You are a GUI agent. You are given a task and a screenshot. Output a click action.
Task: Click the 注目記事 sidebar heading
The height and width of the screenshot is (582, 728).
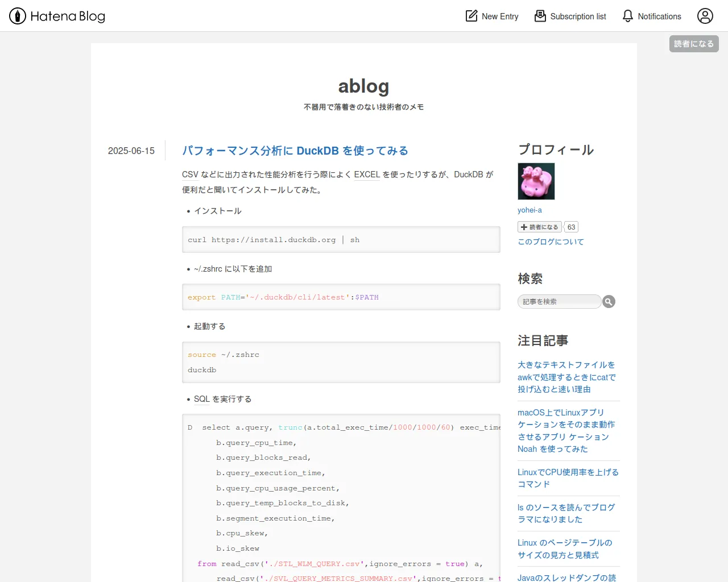[543, 340]
